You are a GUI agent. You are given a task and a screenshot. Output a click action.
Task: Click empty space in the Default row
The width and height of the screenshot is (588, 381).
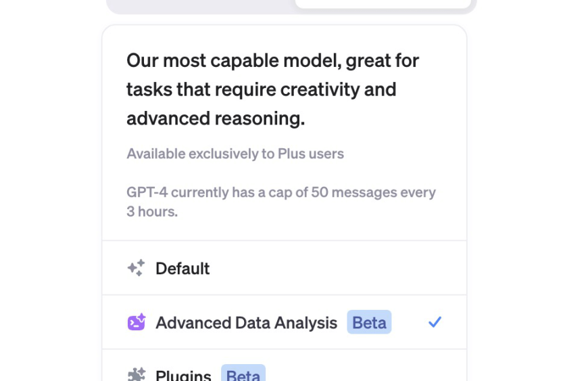[337, 268]
